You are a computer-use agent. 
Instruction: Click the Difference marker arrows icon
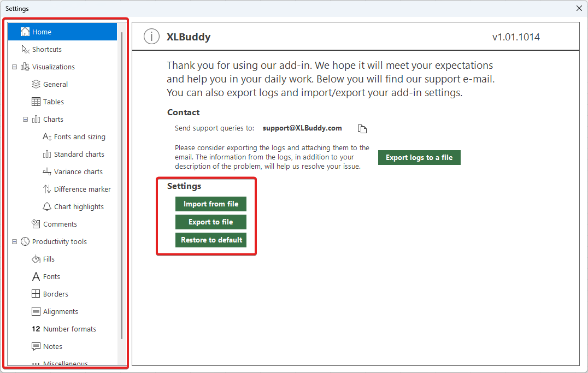coord(47,189)
